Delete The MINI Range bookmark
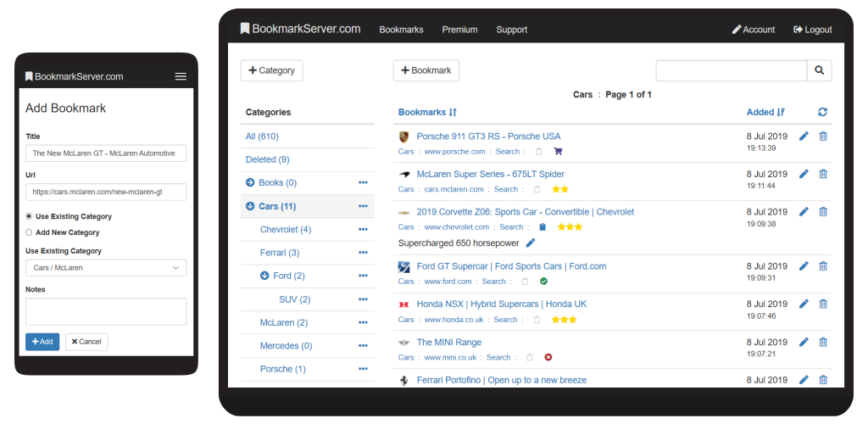Image resolution: width=868 pixels, height=424 pixels. (x=823, y=342)
